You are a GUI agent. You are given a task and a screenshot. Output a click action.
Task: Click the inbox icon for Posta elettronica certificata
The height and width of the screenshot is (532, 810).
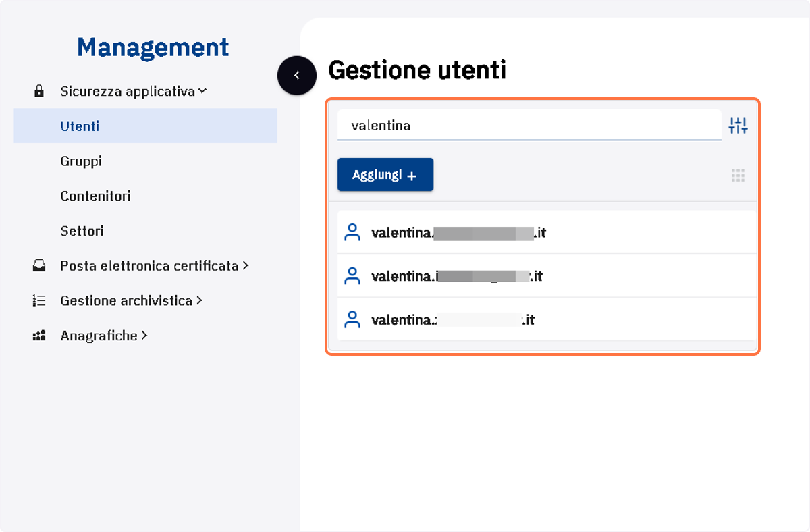(x=39, y=266)
